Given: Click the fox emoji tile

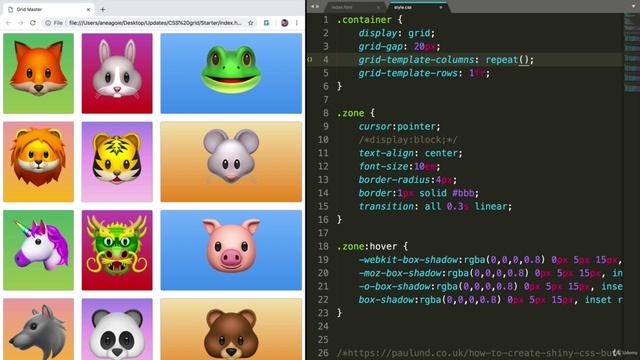Looking at the screenshot, I should click(38, 73).
